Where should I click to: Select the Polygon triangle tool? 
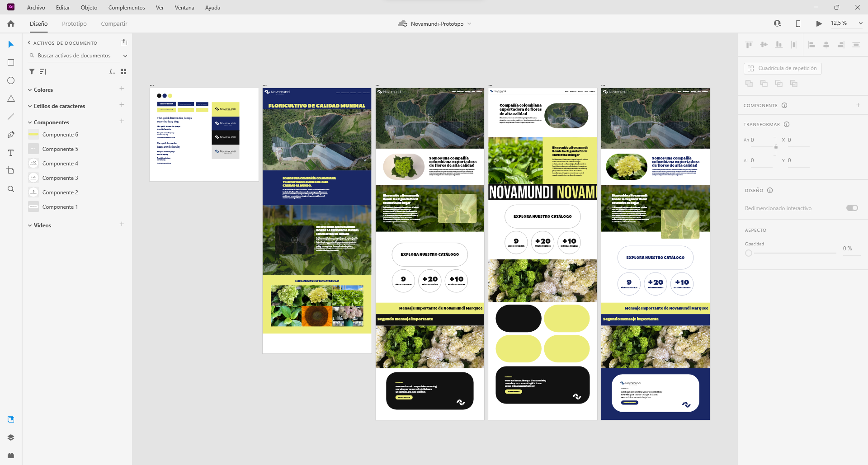(11, 99)
